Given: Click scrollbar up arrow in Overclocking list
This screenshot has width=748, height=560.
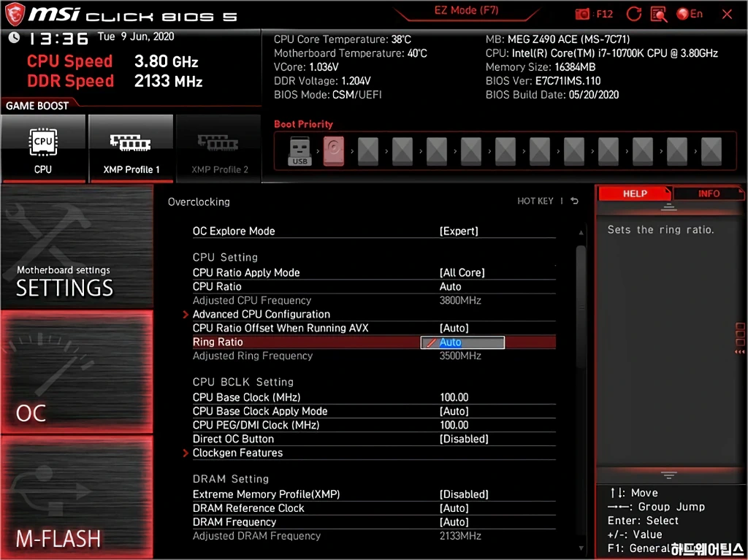Looking at the screenshot, I should [x=581, y=232].
